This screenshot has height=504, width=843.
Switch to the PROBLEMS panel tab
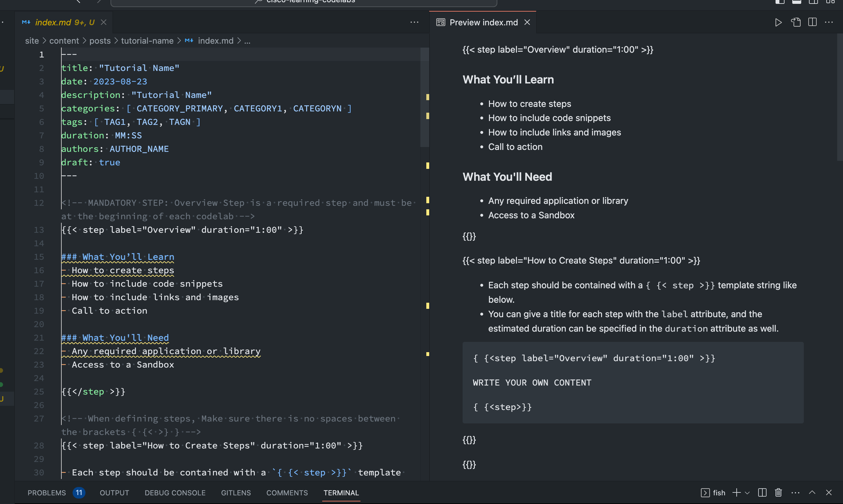[47, 492]
